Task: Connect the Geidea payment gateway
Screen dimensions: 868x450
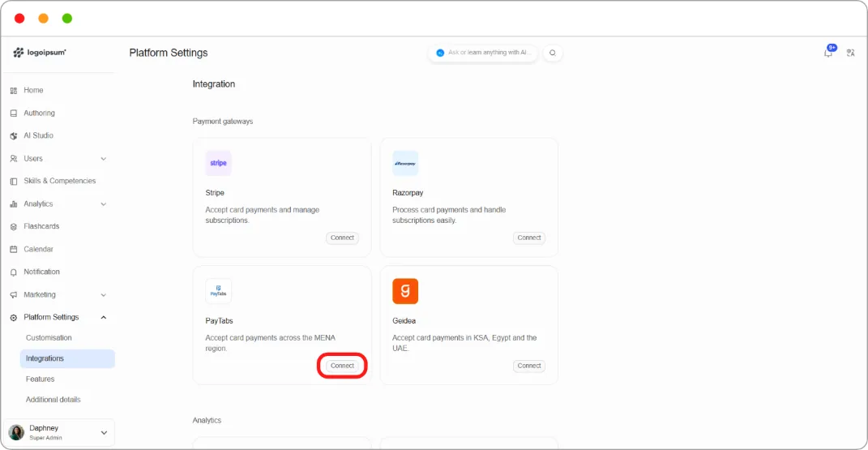Action: (x=529, y=366)
